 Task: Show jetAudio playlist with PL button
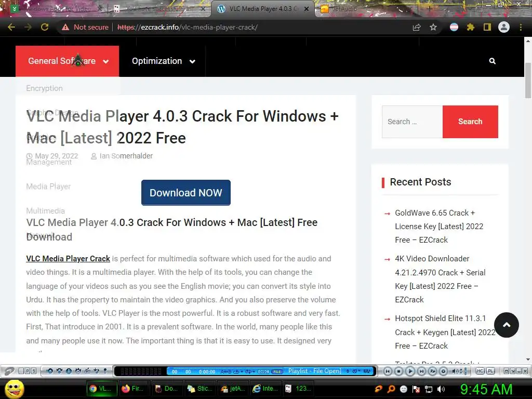pos(490,371)
